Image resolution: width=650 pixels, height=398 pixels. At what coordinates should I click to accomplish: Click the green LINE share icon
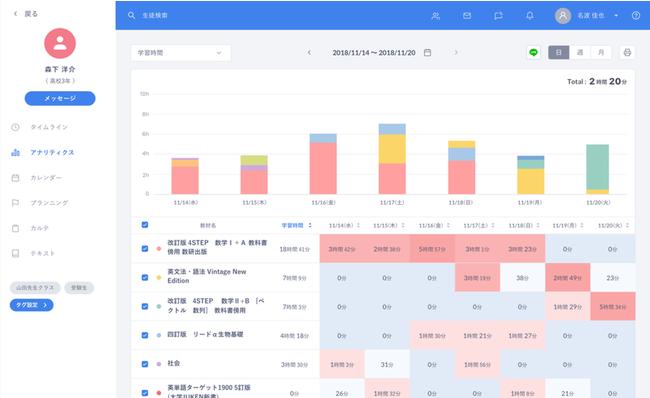click(534, 53)
